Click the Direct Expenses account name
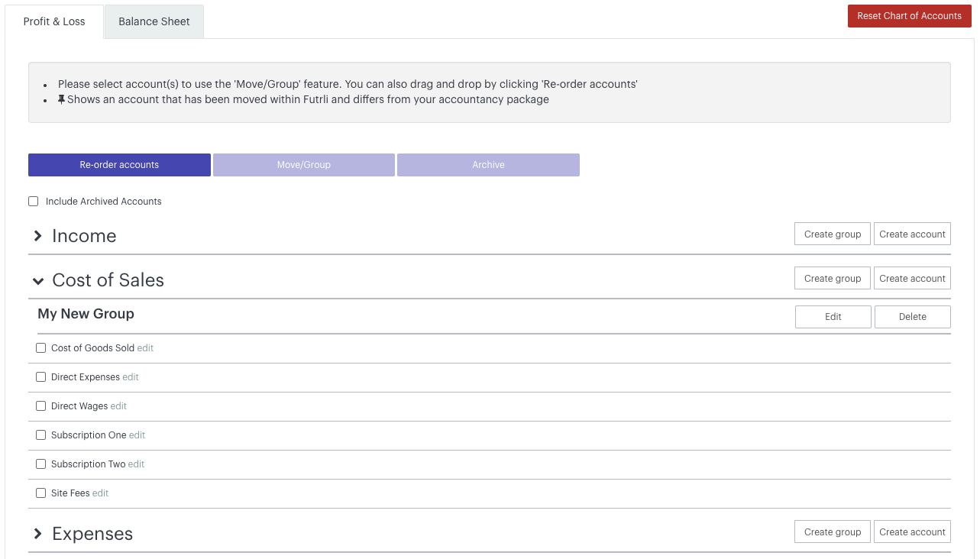The height and width of the screenshot is (559, 980). coord(86,377)
